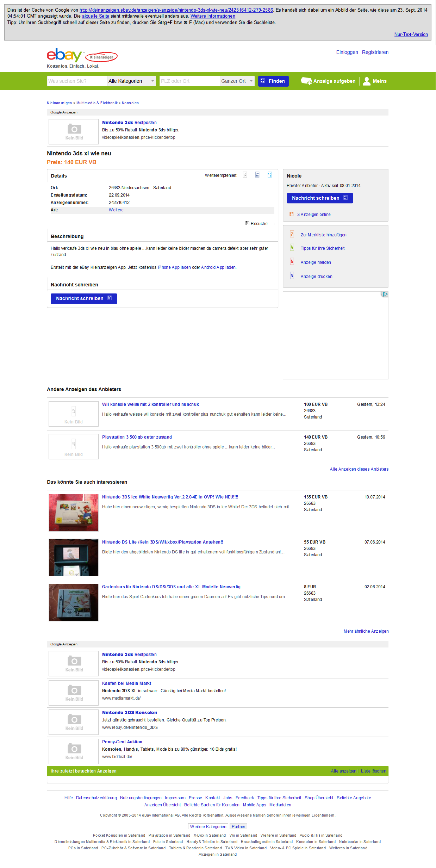Open the Gartenkurs game listing thumbnail
The image size is (436, 868).
pyautogui.click(x=74, y=602)
